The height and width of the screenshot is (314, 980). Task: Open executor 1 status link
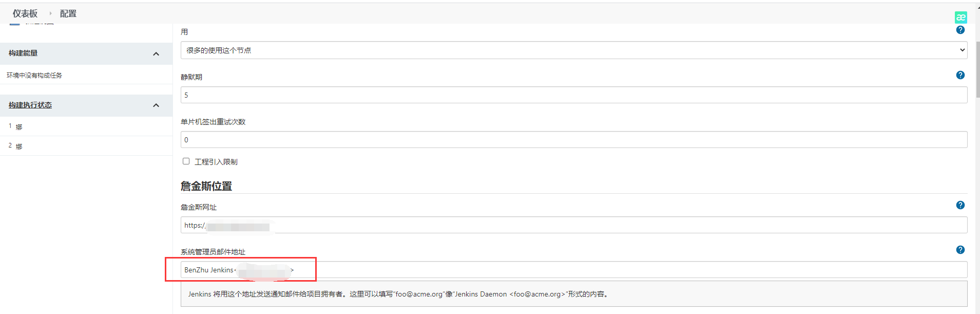coord(19,127)
